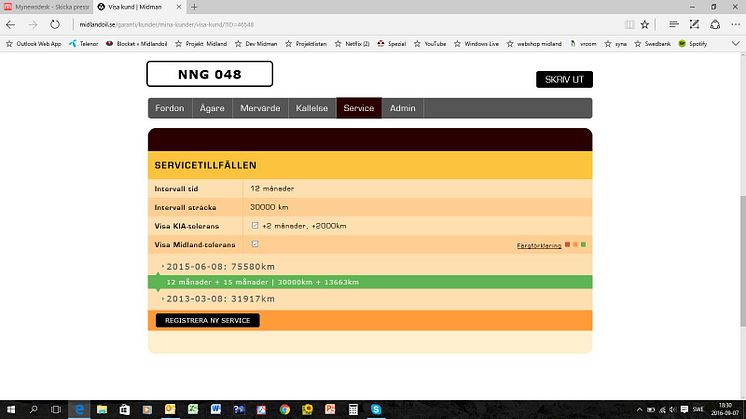Open a new browser tab

tap(194, 7)
